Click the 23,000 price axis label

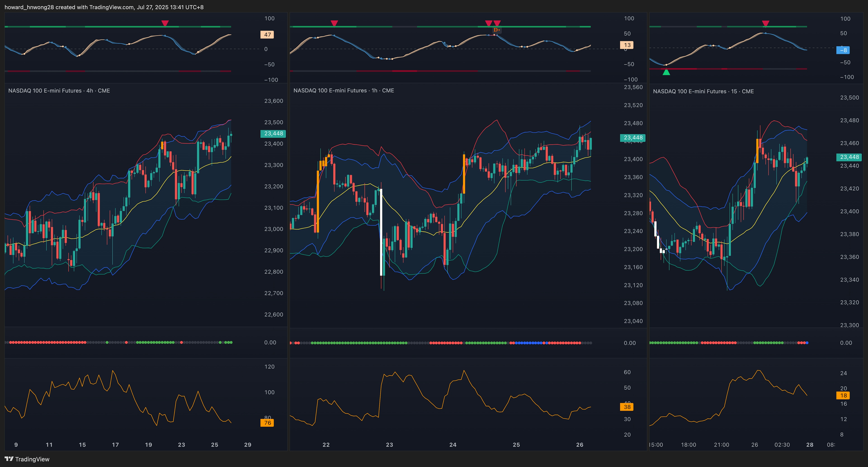click(274, 229)
